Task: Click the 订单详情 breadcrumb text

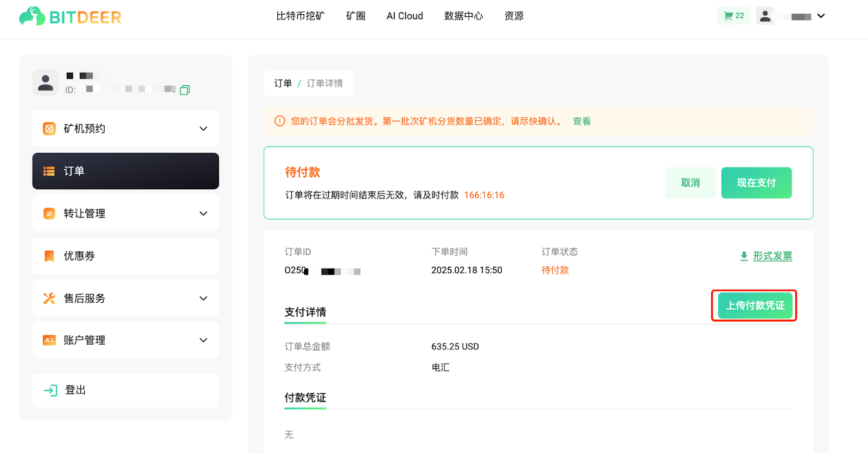Action: (325, 84)
